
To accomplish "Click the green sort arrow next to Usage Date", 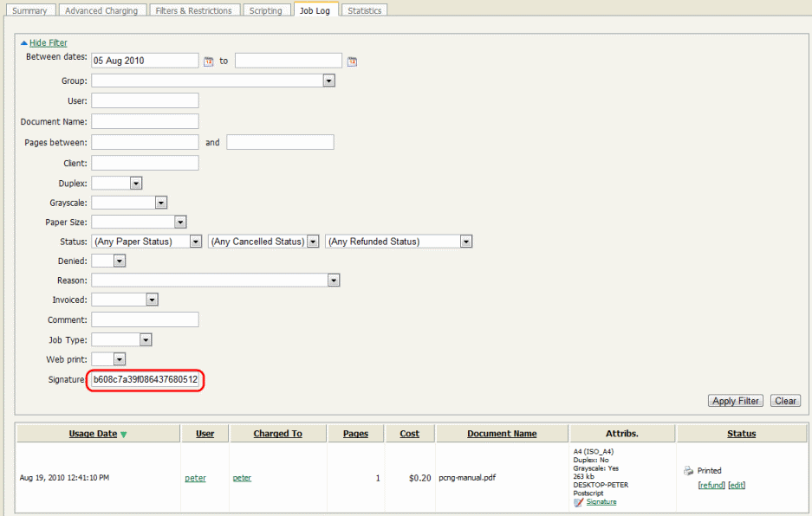I will 124,435.
